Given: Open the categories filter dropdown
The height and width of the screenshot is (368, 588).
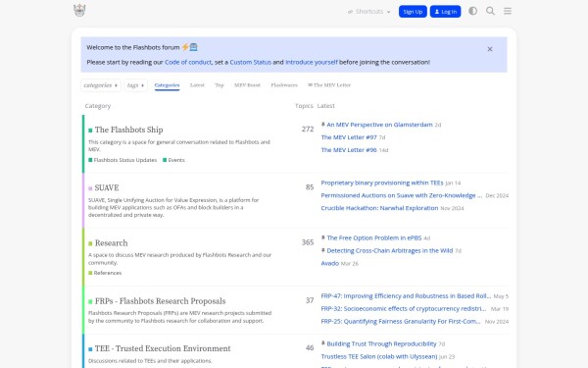Looking at the screenshot, I should [x=101, y=85].
